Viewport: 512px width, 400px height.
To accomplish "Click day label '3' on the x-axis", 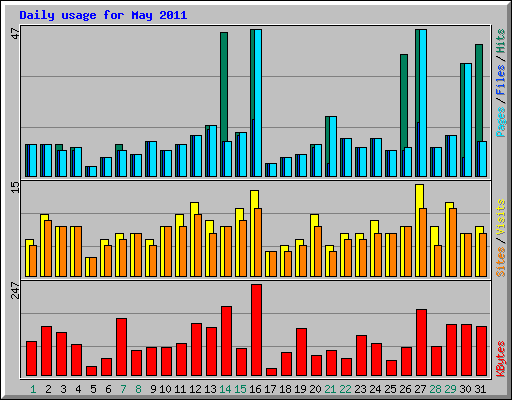I will point(63,389).
